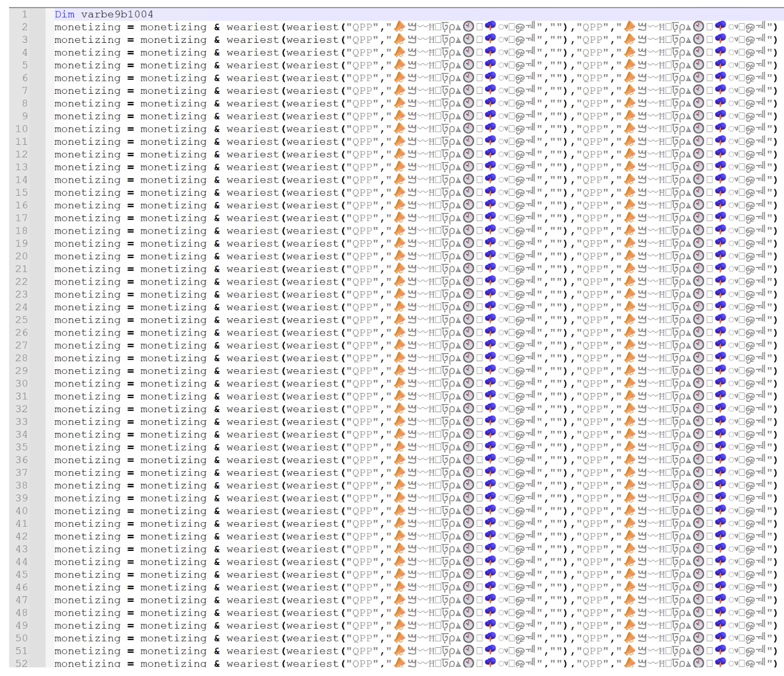Click line number 1 in the gutter
This screenshot has height=676, width=784.
[25, 14]
